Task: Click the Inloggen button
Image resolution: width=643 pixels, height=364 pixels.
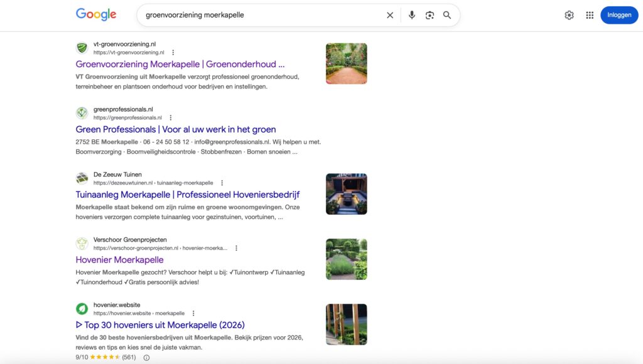Action: coord(619,14)
